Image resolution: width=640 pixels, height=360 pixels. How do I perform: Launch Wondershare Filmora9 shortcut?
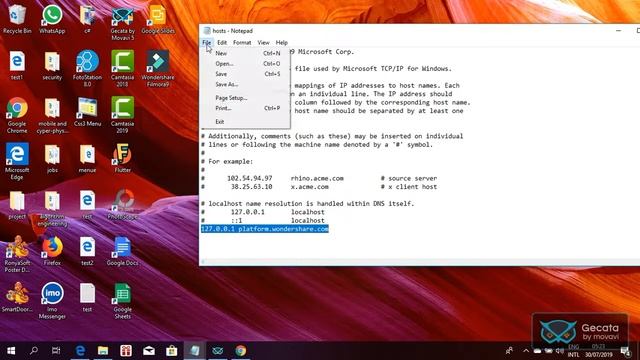(158, 69)
